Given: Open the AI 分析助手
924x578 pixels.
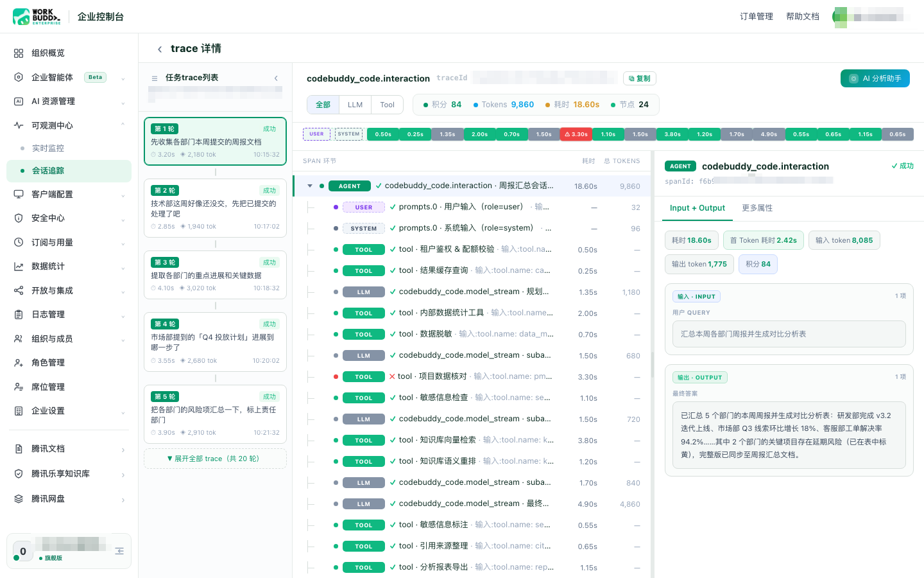Looking at the screenshot, I should (x=875, y=78).
